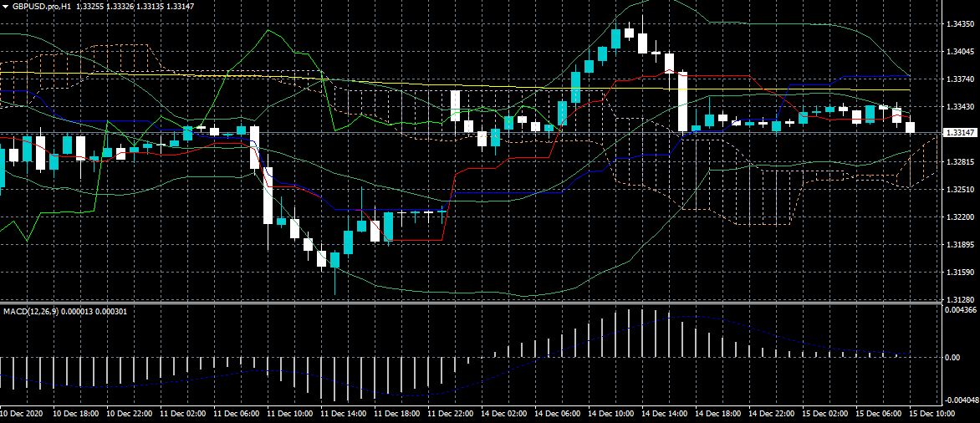Screen dimensions: 980x423
Task: Click the 1.34045 price axis label
Action: [959, 51]
